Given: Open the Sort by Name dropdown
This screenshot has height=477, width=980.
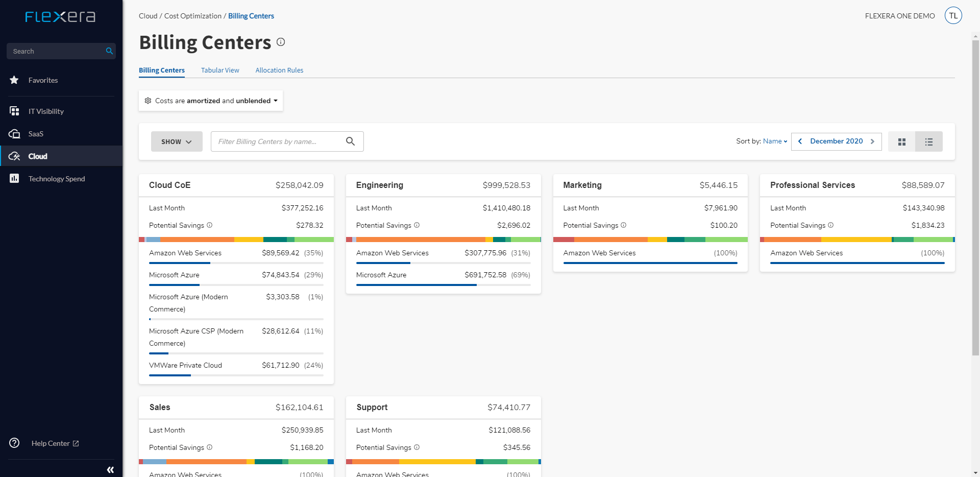Looking at the screenshot, I should click(x=775, y=141).
